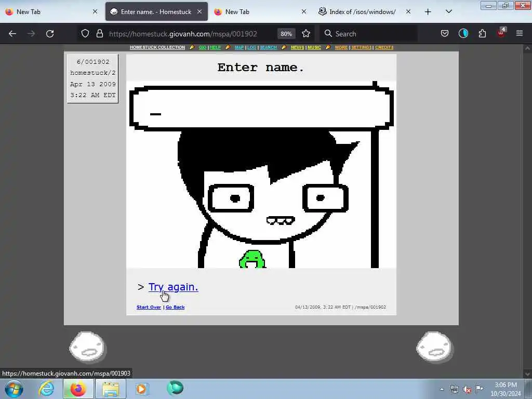Image resolution: width=532 pixels, height=399 pixels.
Task: Open the MUSIC link
Action: 314,47
